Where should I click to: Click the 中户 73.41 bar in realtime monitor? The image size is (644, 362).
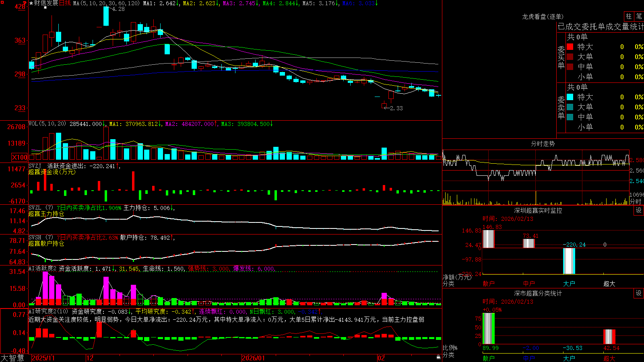[x=528, y=243]
